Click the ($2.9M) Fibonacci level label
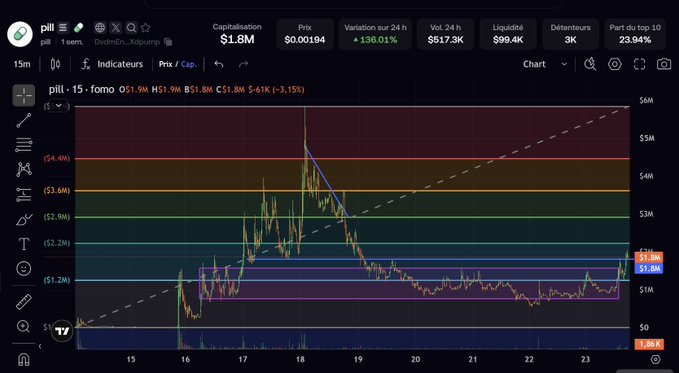 click(x=57, y=217)
